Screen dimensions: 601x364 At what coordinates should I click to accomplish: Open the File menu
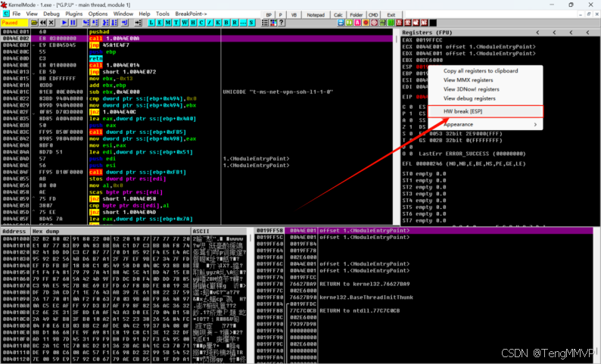(17, 14)
